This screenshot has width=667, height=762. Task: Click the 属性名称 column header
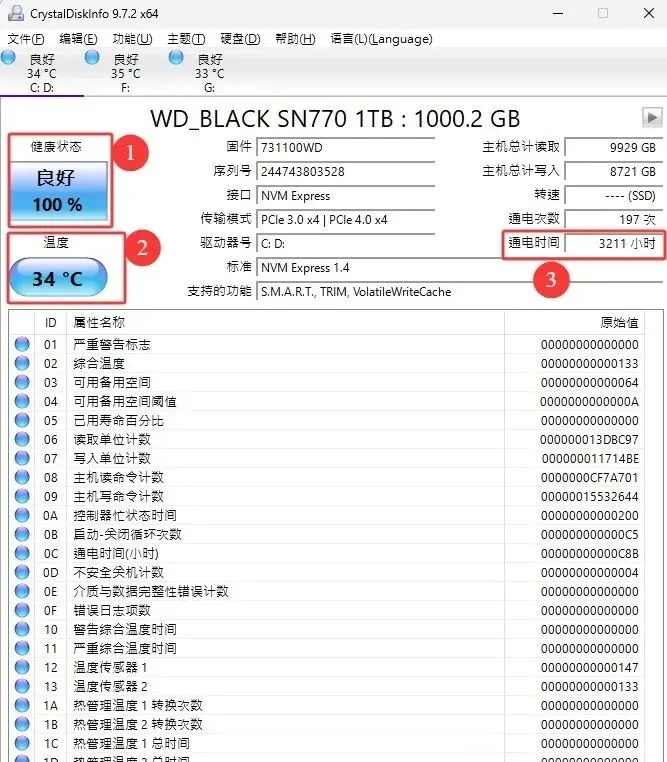(285, 323)
